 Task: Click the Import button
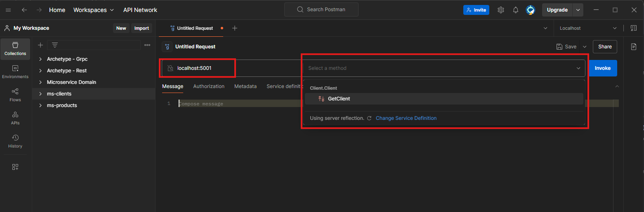[x=142, y=28]
